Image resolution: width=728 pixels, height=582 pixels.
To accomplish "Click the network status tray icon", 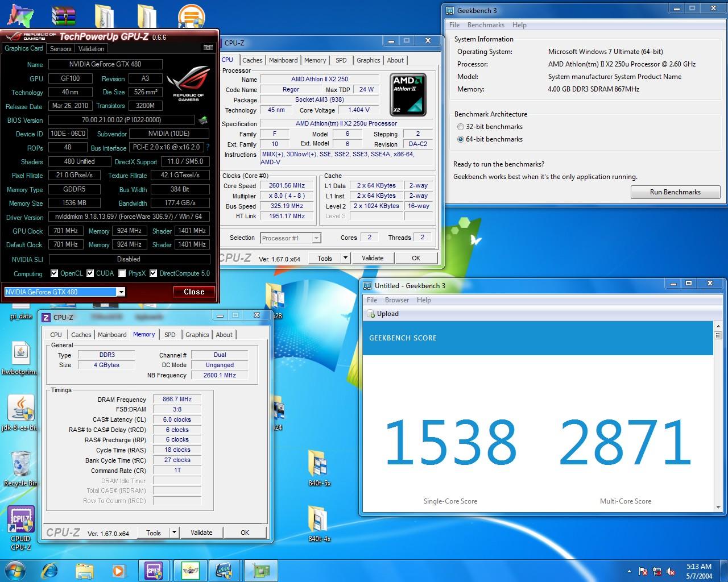I will pyautogui.click(x=657, y=571).
